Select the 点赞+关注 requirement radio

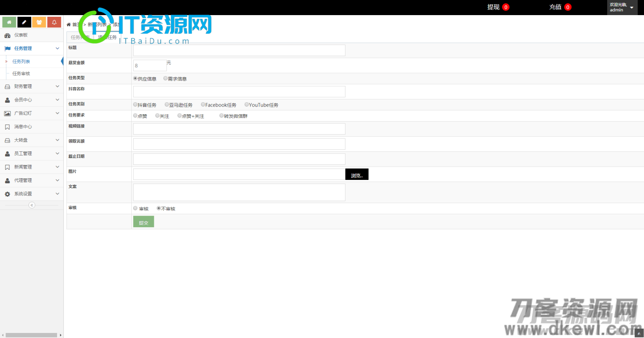click(x=179, y=116)
